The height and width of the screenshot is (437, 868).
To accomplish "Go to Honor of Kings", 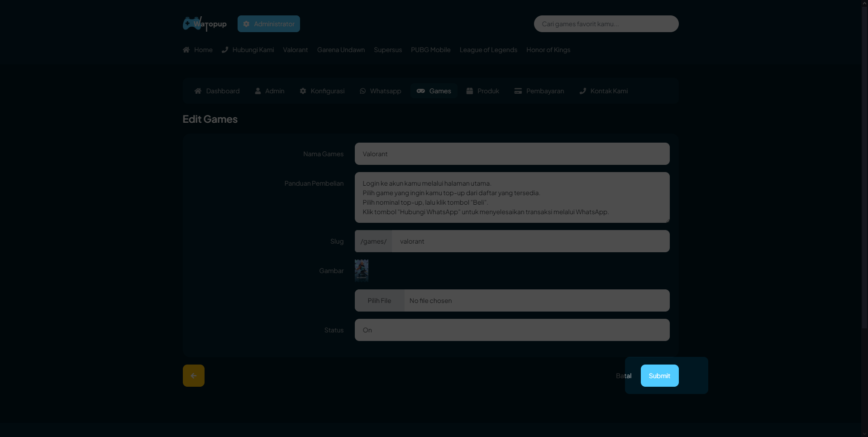I will tap(548, 50).
